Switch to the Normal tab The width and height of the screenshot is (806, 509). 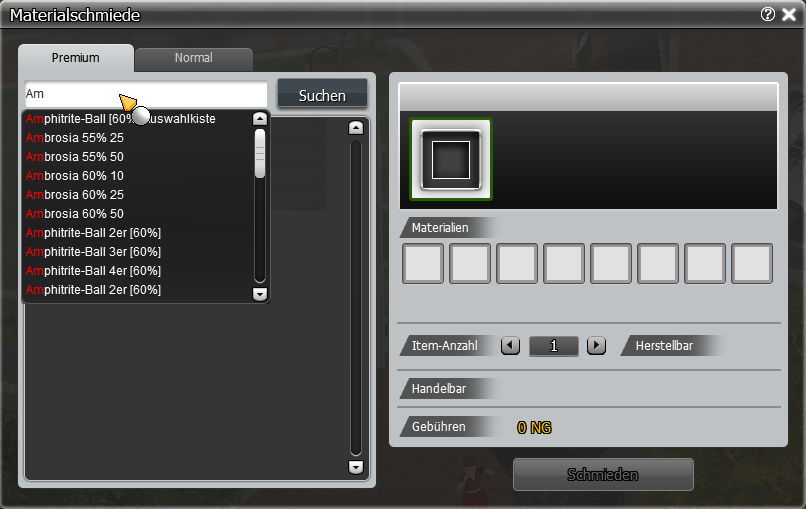(193, 58)
